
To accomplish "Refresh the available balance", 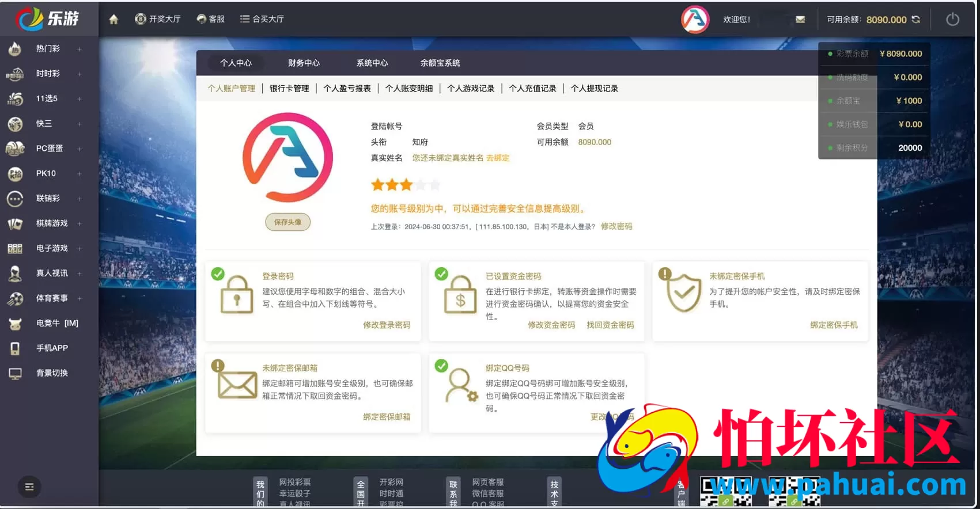I will (x=916, y=19).
